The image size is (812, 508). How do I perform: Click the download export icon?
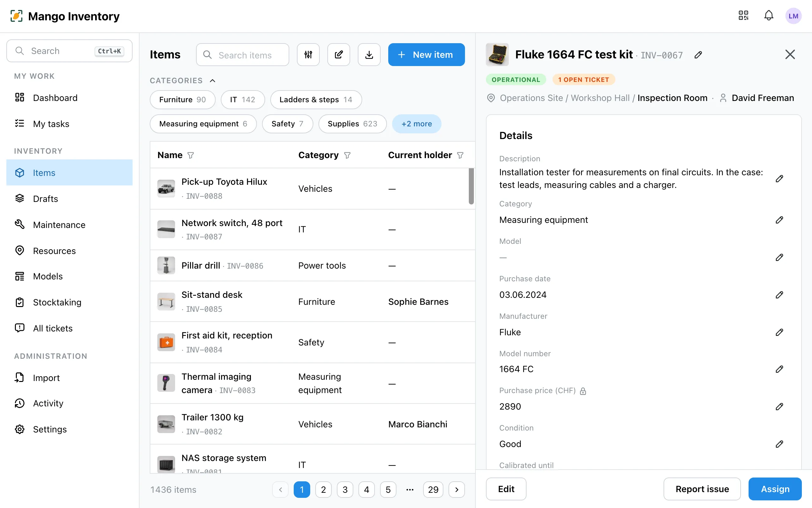point(369,54)
